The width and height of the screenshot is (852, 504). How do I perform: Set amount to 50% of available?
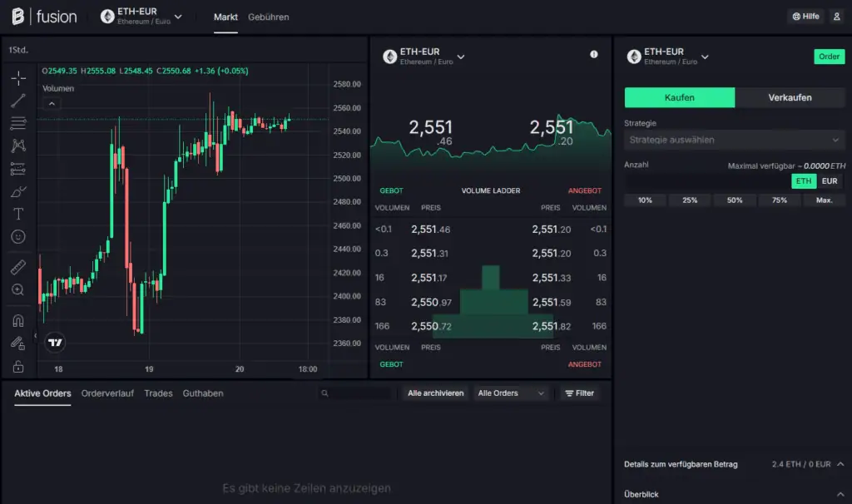tap(735, 200)
